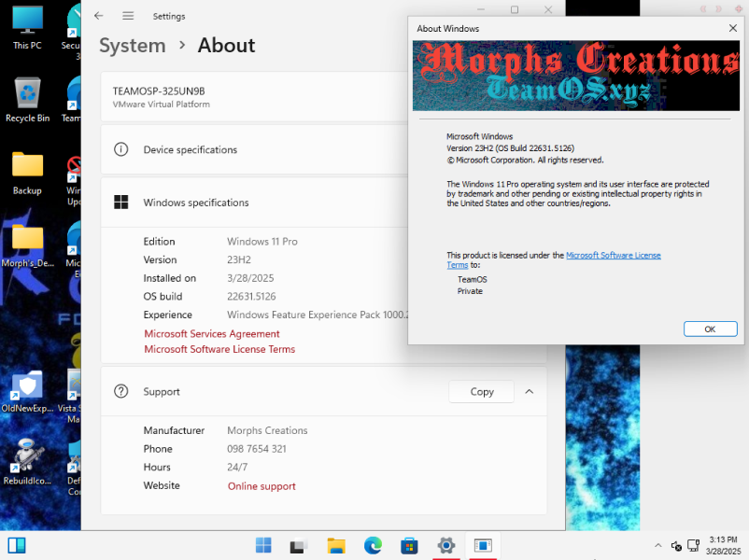749x560 pixels.
Task: Open File Explorer from the taskbar
Action: coord(336,545)
